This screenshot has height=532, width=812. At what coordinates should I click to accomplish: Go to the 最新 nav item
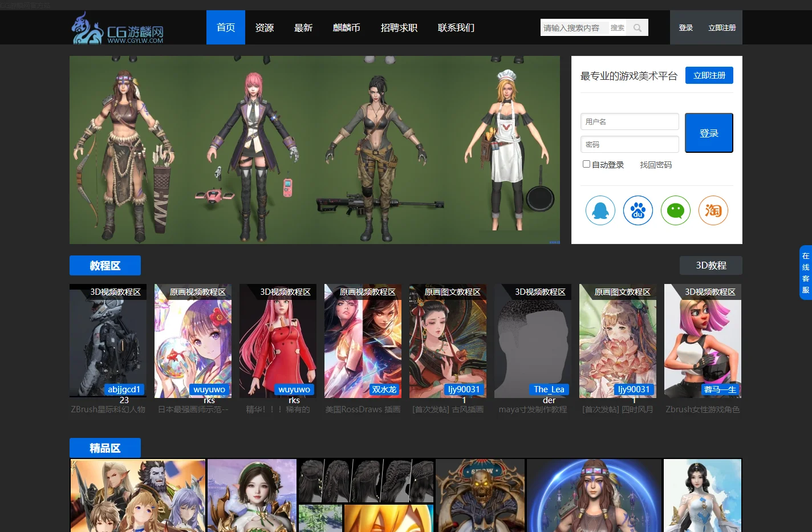point(303,27)
